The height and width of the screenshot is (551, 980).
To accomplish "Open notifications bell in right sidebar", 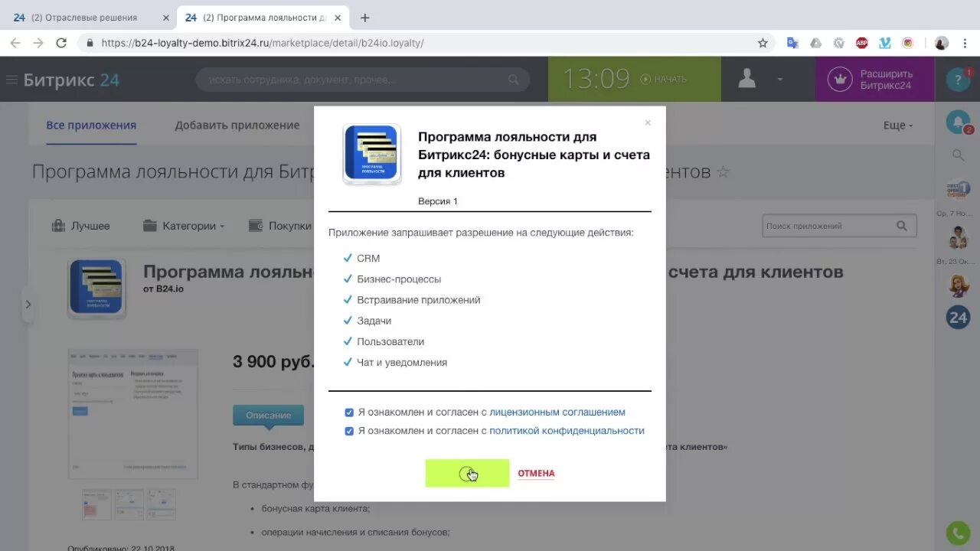I will pos(958,122).
